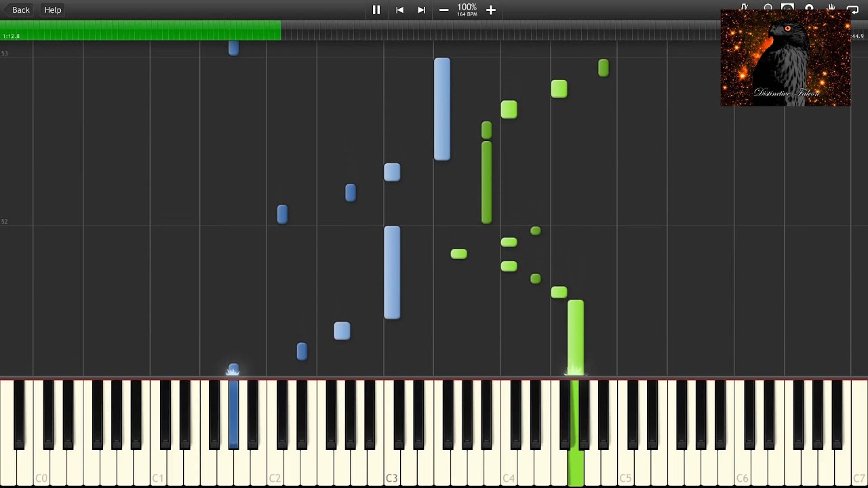This screenshot has width=868, height=488.
Task: Click the piano key labeled C4
Action: click(509, 468)
